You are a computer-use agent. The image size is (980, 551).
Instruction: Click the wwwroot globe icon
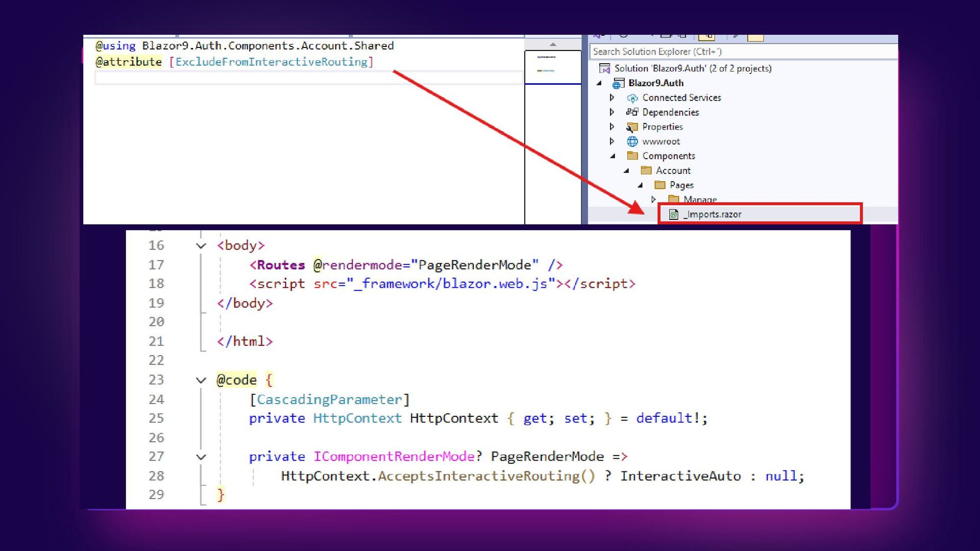(632, 141)
